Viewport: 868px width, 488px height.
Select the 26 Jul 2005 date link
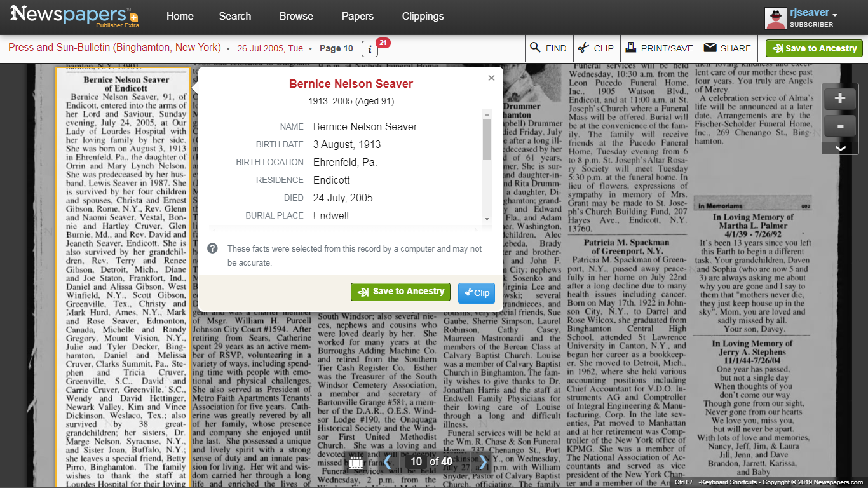(x=270, y=48)
